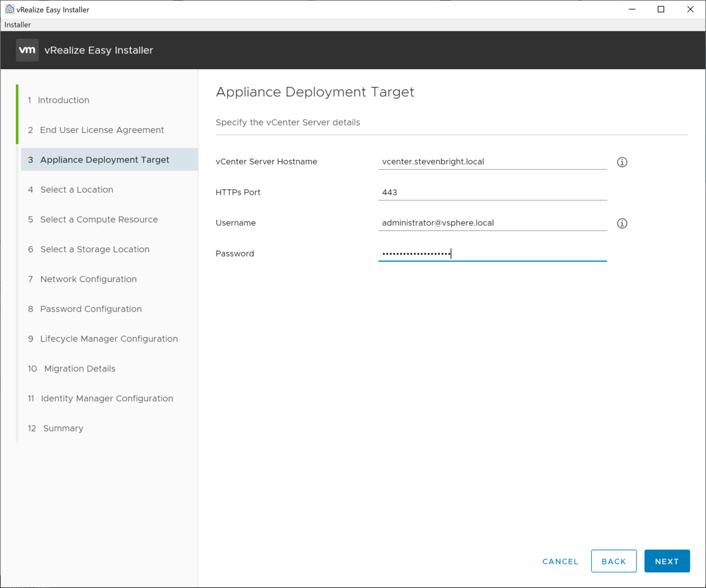Click the HTTPs Port input field
The width and height of the screenshot is (706, 588).
click(492, 192)
